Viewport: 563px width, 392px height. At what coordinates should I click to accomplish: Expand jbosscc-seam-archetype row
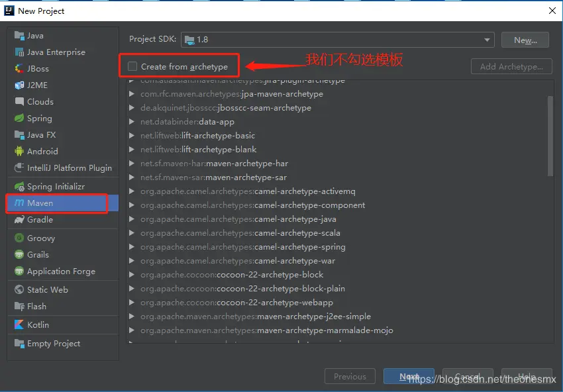pyautogui.click(x=132, y=108)
